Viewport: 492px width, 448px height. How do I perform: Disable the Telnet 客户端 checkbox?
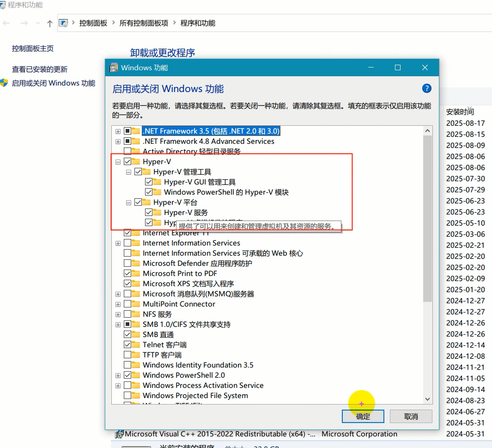click(x=128, y=344)
